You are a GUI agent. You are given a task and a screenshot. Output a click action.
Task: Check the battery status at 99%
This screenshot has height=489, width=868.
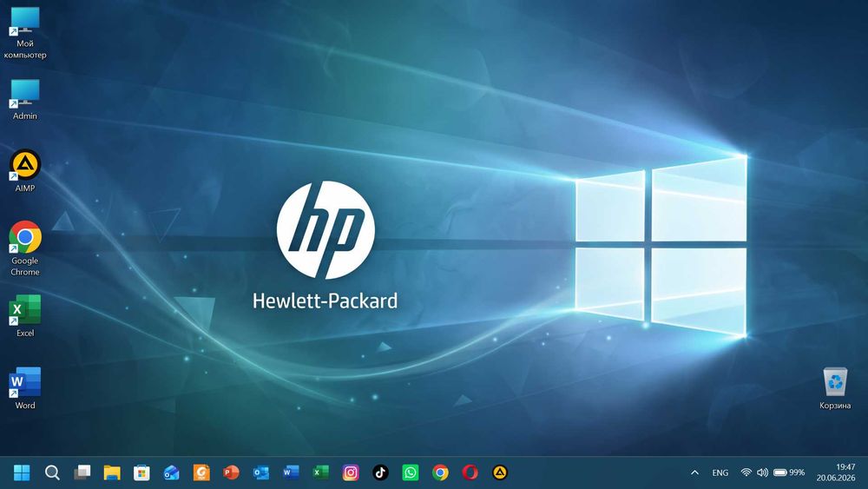coord(789,472)
